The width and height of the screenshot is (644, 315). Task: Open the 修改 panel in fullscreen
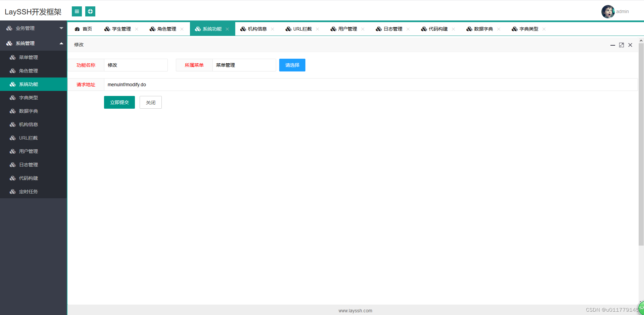(621, 45)
